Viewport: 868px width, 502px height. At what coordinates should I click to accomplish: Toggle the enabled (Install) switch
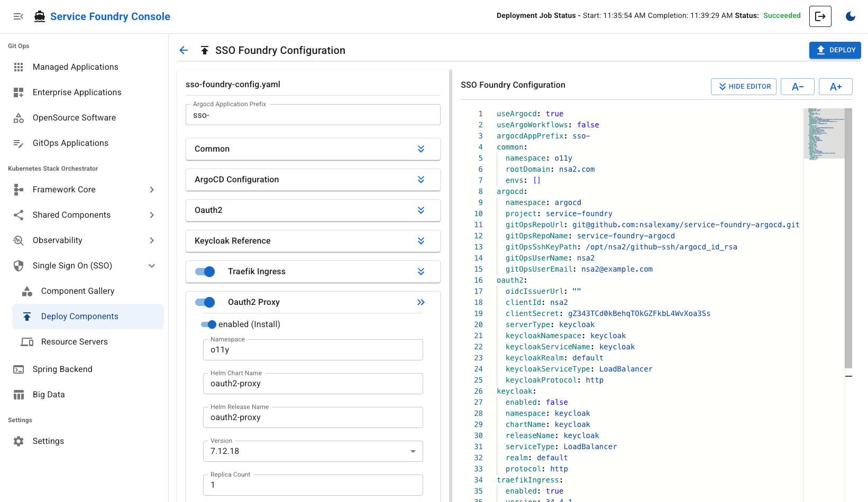point(209,324)
